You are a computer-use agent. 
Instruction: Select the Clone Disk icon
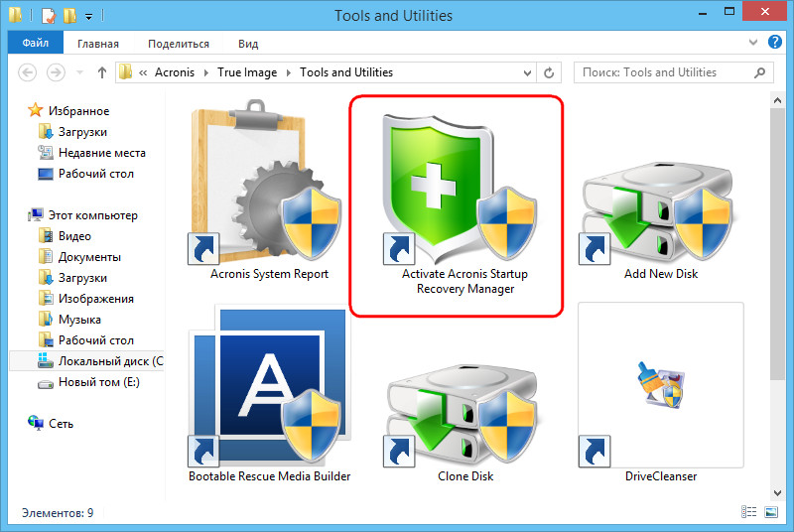click(463, 415)
